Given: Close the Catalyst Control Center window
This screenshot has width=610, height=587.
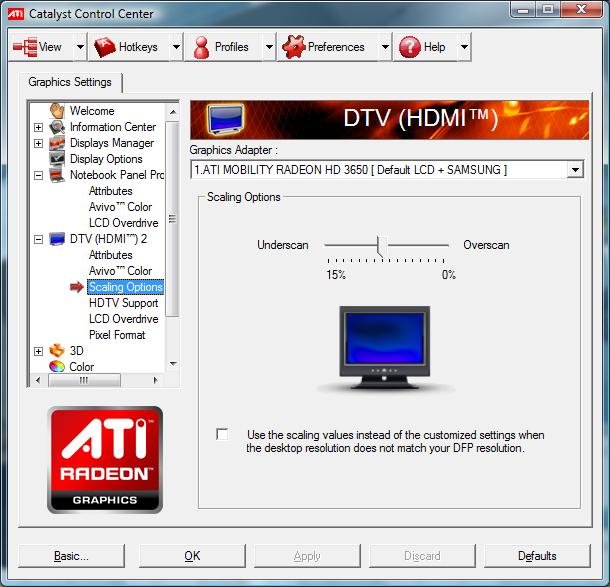Looking at the screenshot, I should pyautogui.click(x=582, y=10).
